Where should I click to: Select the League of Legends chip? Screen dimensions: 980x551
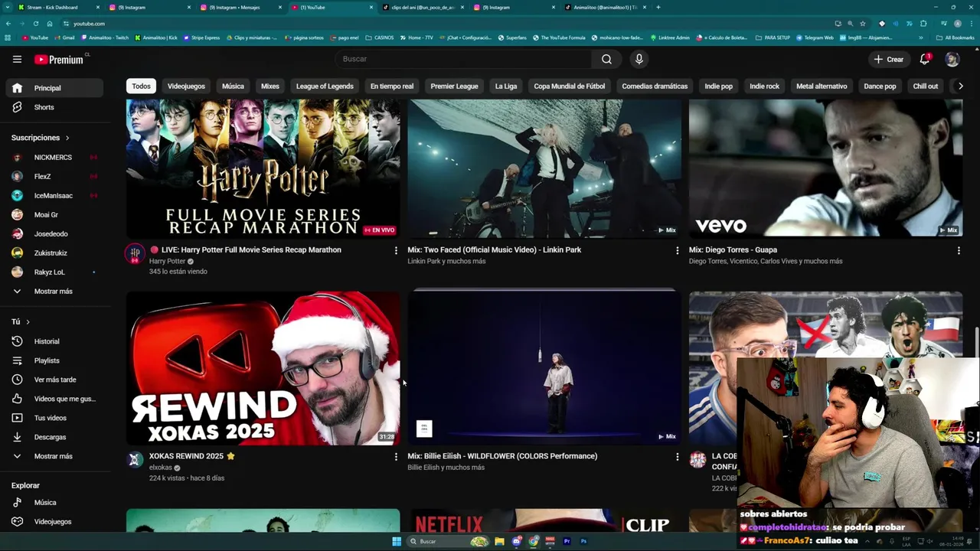click(x=325, y=86)
